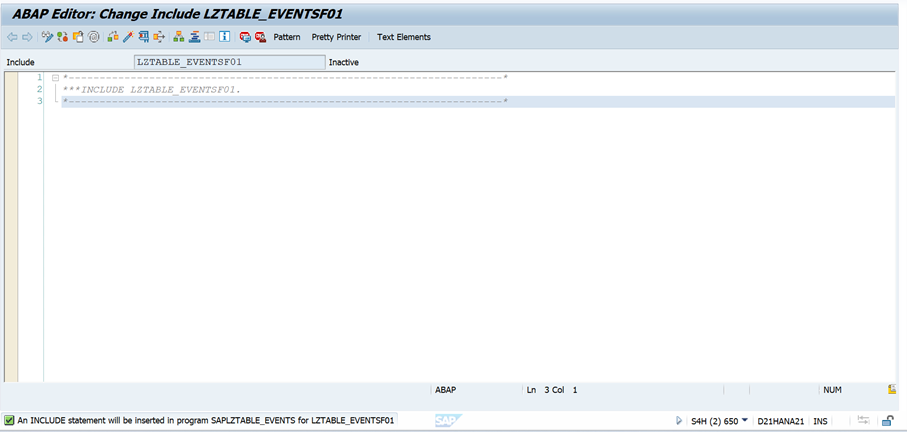Collapse the comment block at line 1
The height and width of the screenshot is (432, 907).
pos(56,77)
